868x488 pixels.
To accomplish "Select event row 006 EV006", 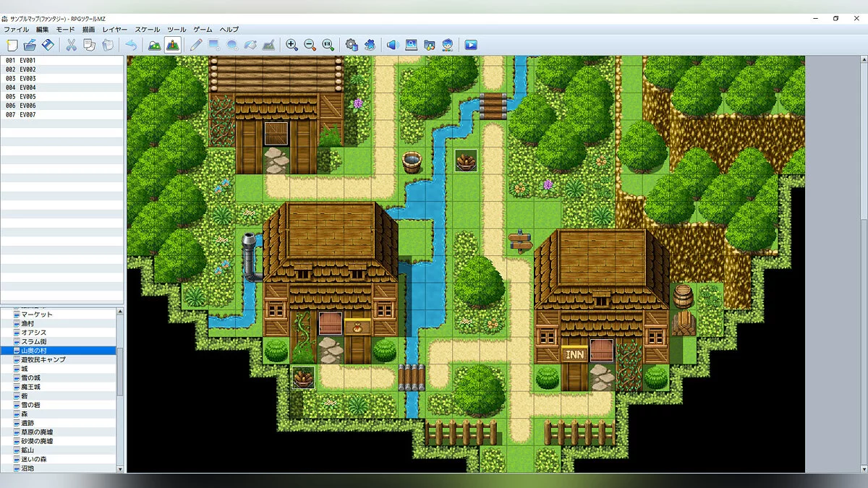I will 62,106.
